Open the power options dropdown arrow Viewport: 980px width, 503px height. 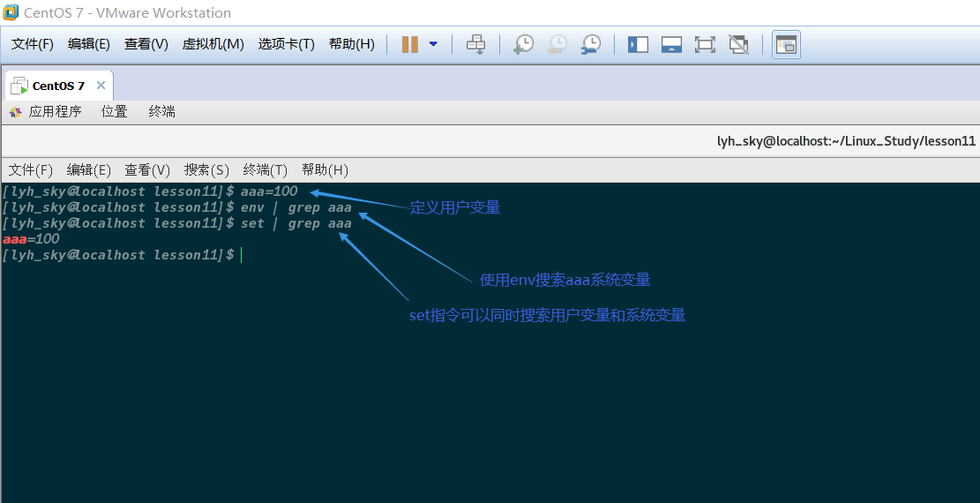point(433,44)
